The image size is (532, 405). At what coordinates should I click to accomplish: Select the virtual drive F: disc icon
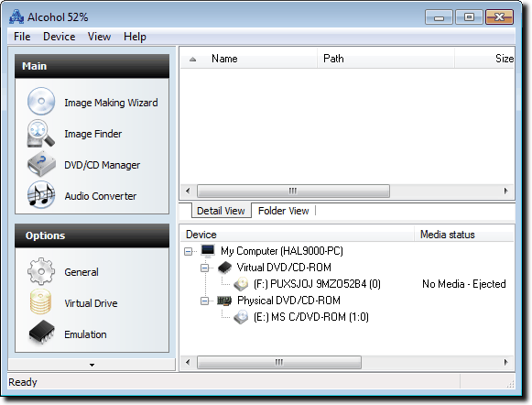(241, 284)
